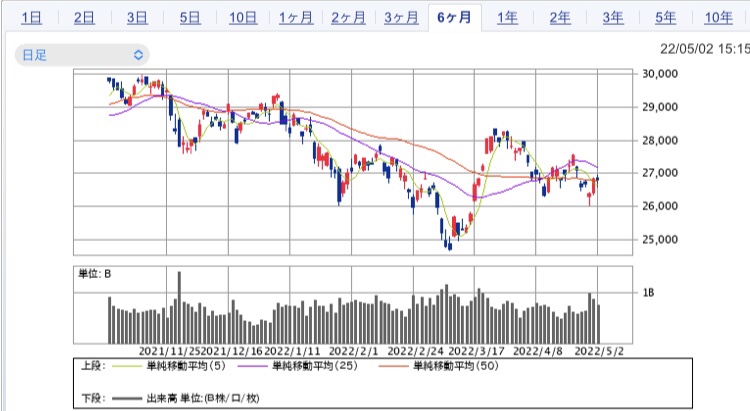Select the 1ヶ月 period tab
Image resolution: width=750 pixels, height=411 pixels.
[295, 17]
